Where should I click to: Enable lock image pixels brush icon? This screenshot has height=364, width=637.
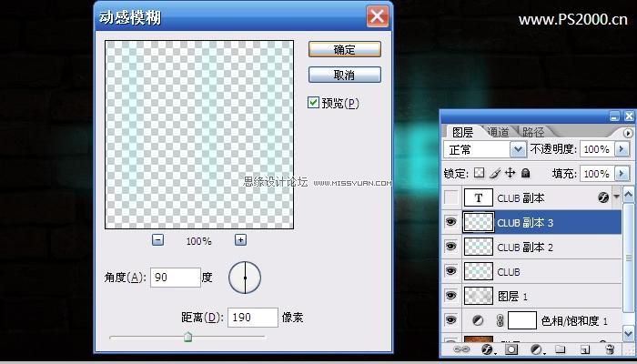pyautogui.click(x=495, y=174)
